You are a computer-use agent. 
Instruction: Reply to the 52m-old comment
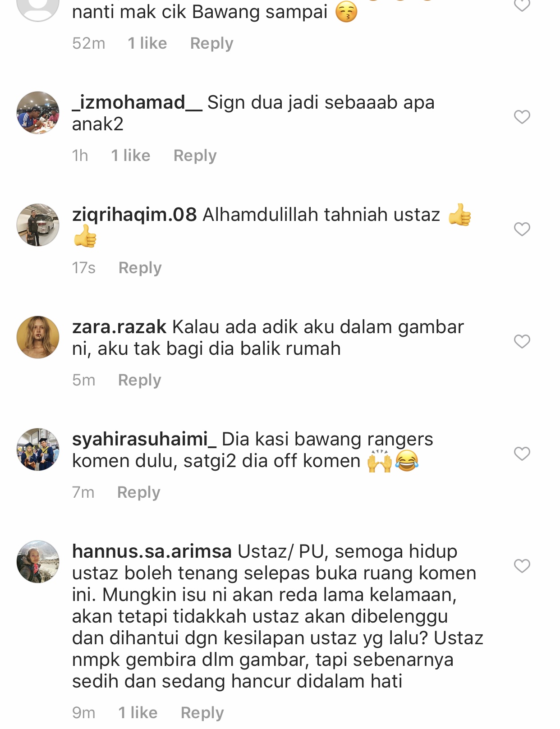tap(211, 43)
